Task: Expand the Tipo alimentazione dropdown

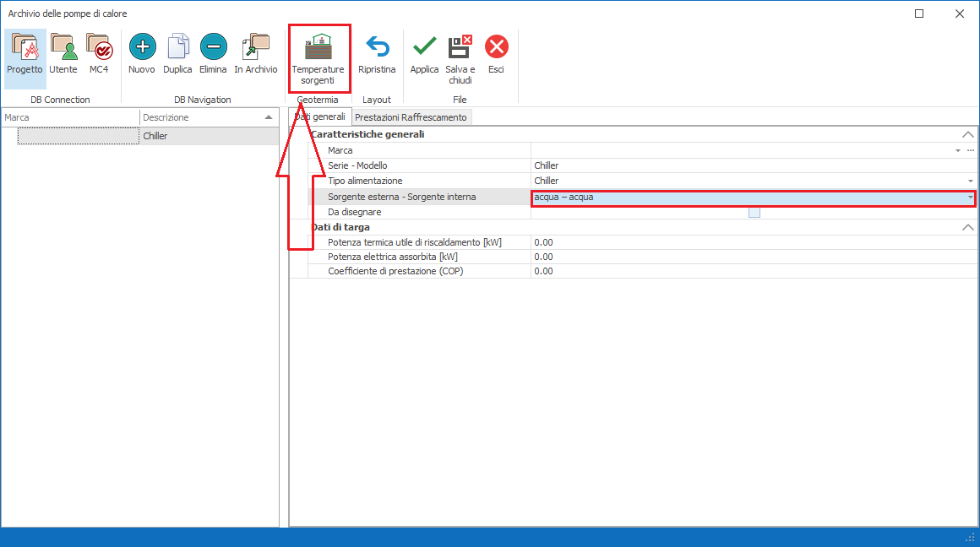Action: pyautogui.click(x=970, y=181)
